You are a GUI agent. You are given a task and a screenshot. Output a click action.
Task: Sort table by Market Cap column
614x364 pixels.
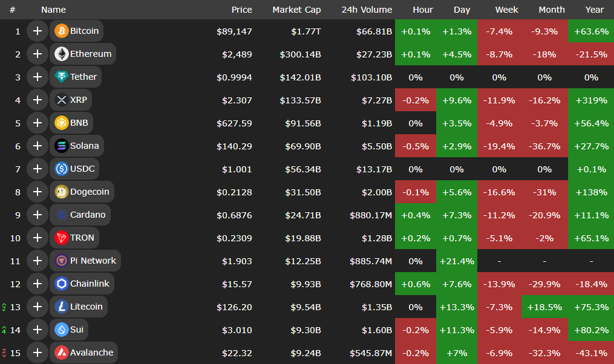296,10
